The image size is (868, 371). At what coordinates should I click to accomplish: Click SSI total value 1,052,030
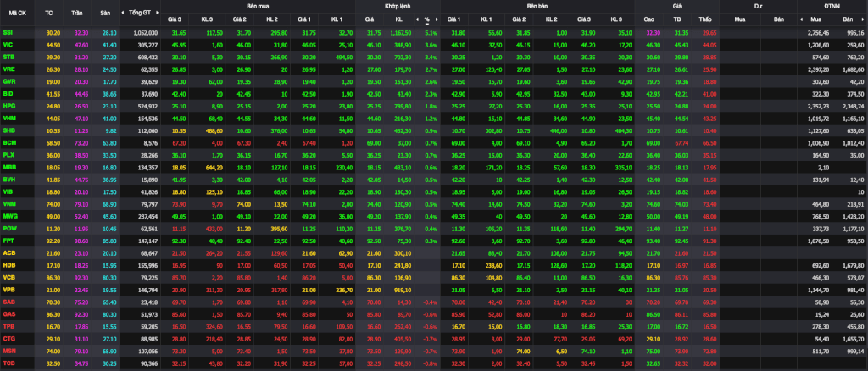(146, 33)
